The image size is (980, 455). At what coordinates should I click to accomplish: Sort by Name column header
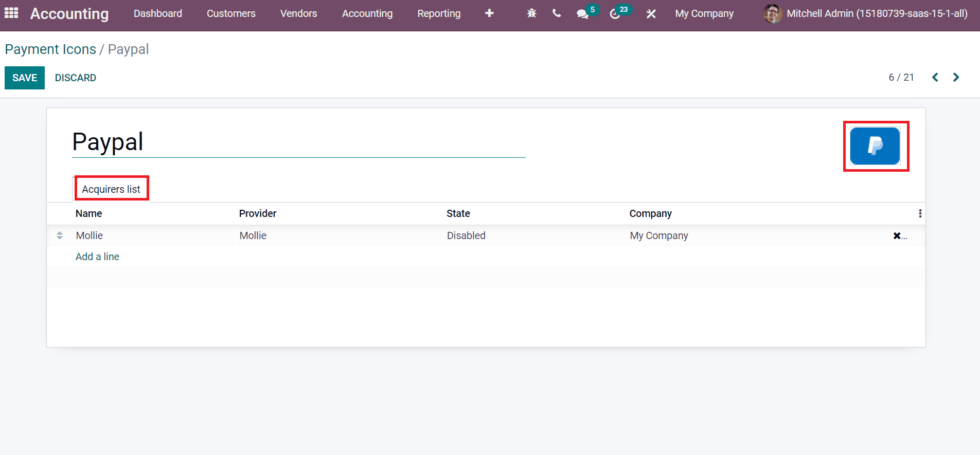coord(88,213)
